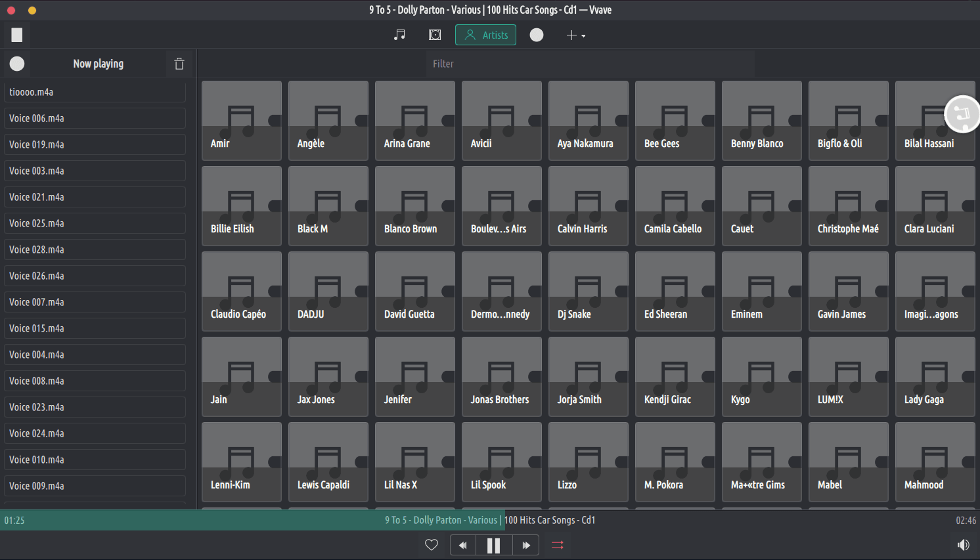
Task: Mark current song as favorite with heart
Action: (432, 545)
